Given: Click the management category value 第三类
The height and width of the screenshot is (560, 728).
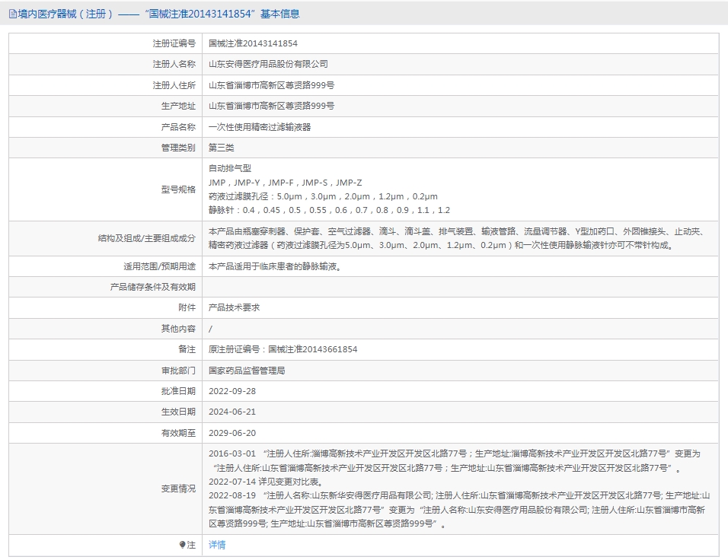Looking at the screenshot, I should (x=222, y=148).
